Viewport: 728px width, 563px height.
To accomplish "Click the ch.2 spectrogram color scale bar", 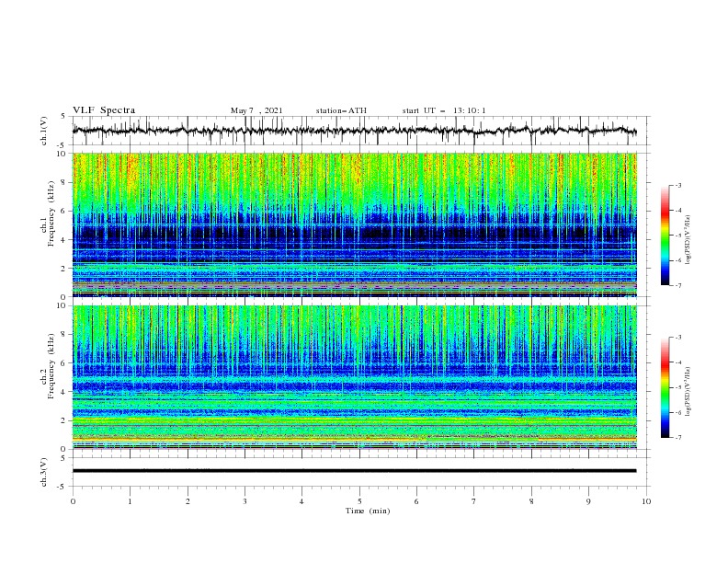I will [x=665, y=387].
